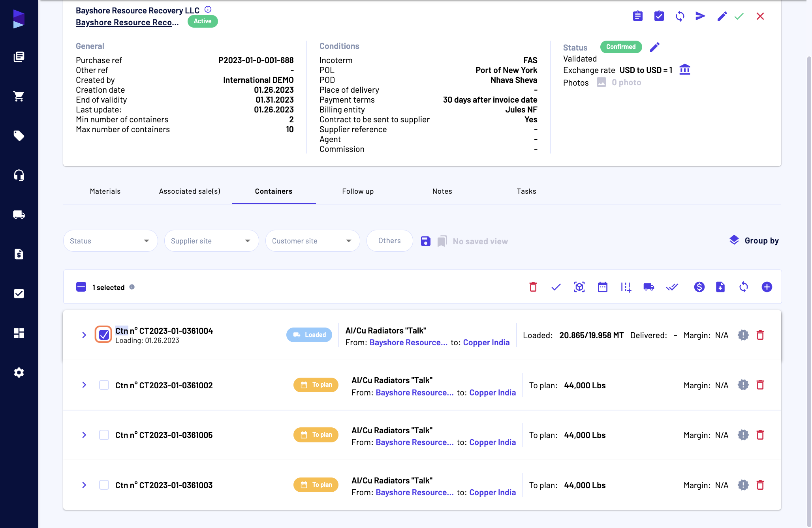Open the invoice document sidebar icon

pos(19,254)
